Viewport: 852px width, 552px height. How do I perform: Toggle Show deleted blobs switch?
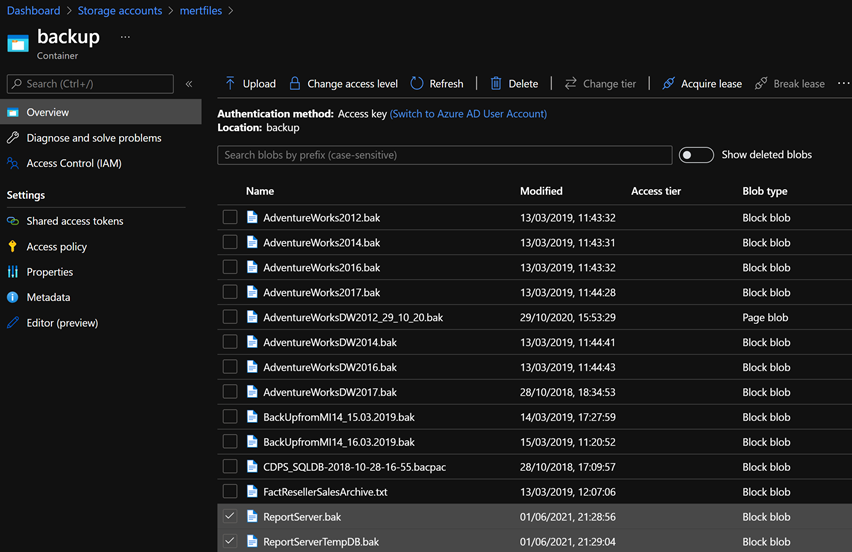coord(696,155)
